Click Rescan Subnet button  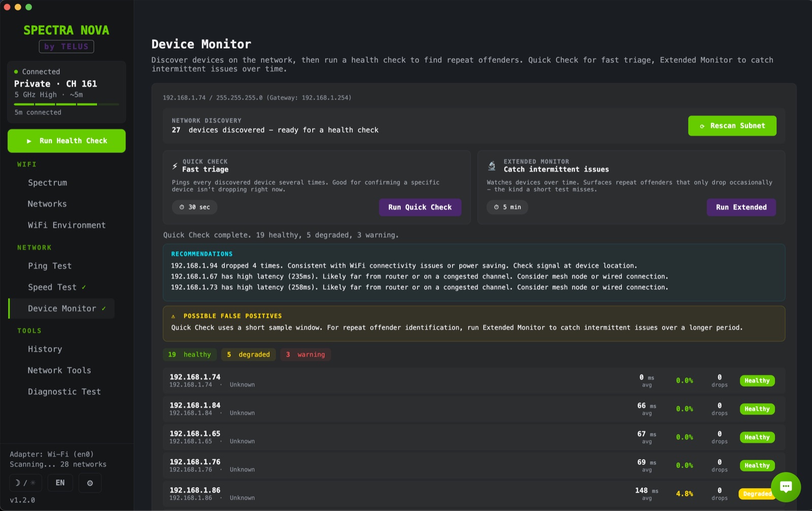tap(732, 125)
